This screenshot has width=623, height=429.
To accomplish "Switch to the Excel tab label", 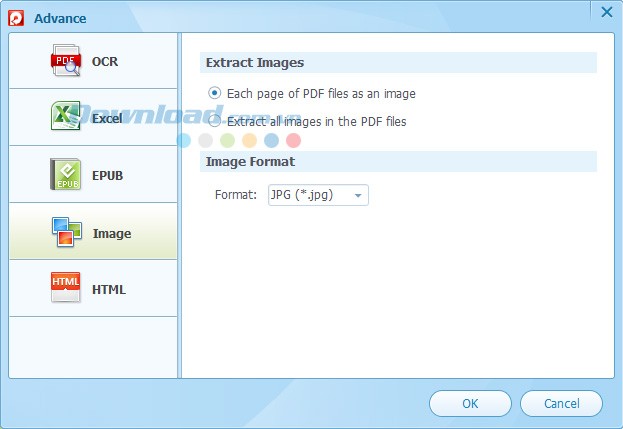I will point(107,118).
